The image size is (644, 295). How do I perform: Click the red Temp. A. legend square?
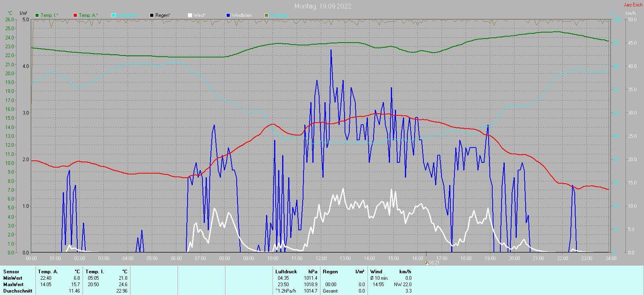(75, 15)
